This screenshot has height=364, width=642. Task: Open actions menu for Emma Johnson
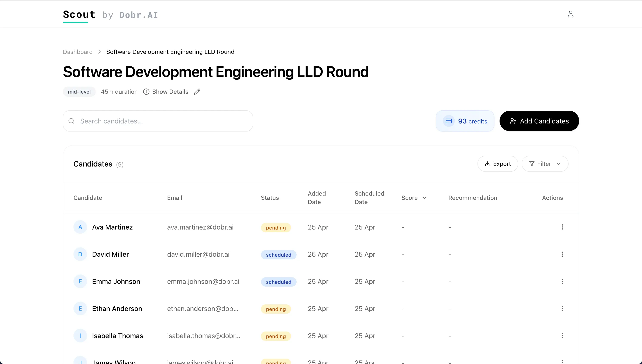pyautogui.click(x=562, y=281)
